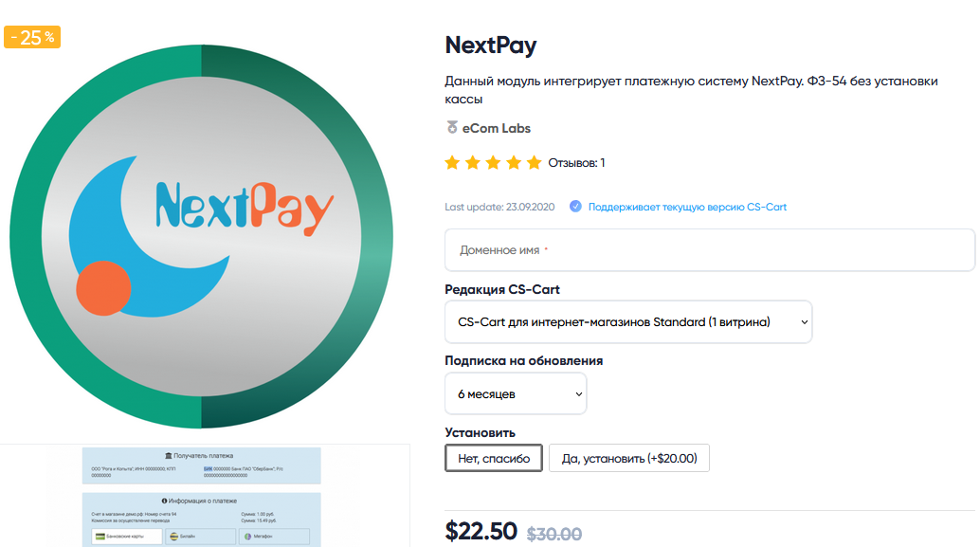Open the "Отзывов: 1" reviews link
Viewport: 980px width, 547px height.
pos(576,163)
